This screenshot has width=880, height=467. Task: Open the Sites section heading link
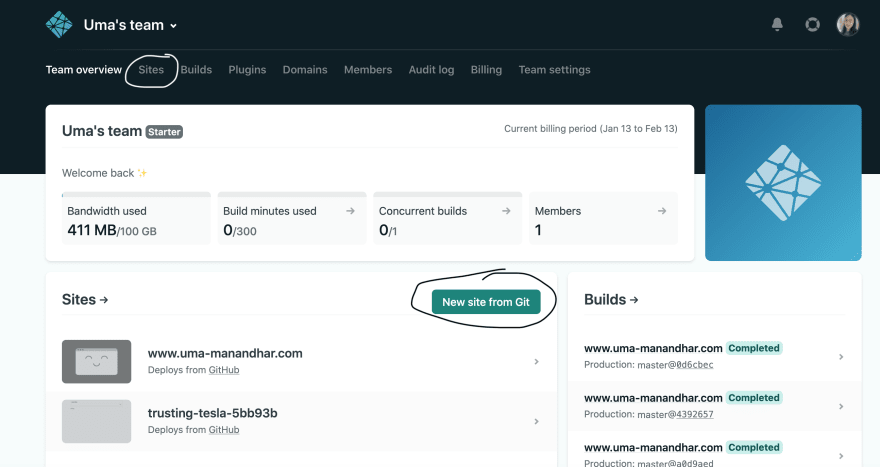(x=85, y=300)
